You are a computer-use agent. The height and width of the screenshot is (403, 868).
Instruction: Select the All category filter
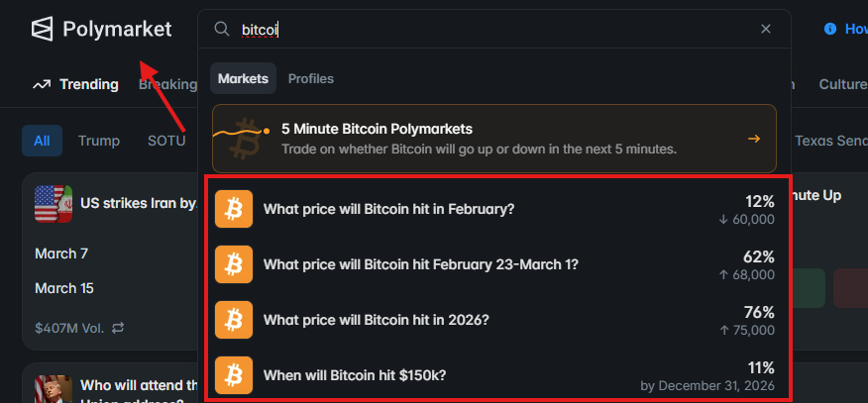pyautogui.click(x=42, y=141)
